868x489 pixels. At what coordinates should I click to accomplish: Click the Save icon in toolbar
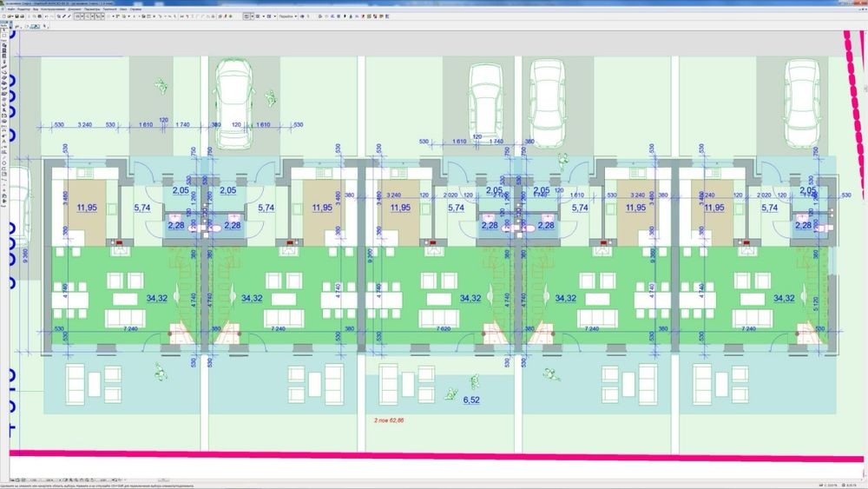[17, 16]
